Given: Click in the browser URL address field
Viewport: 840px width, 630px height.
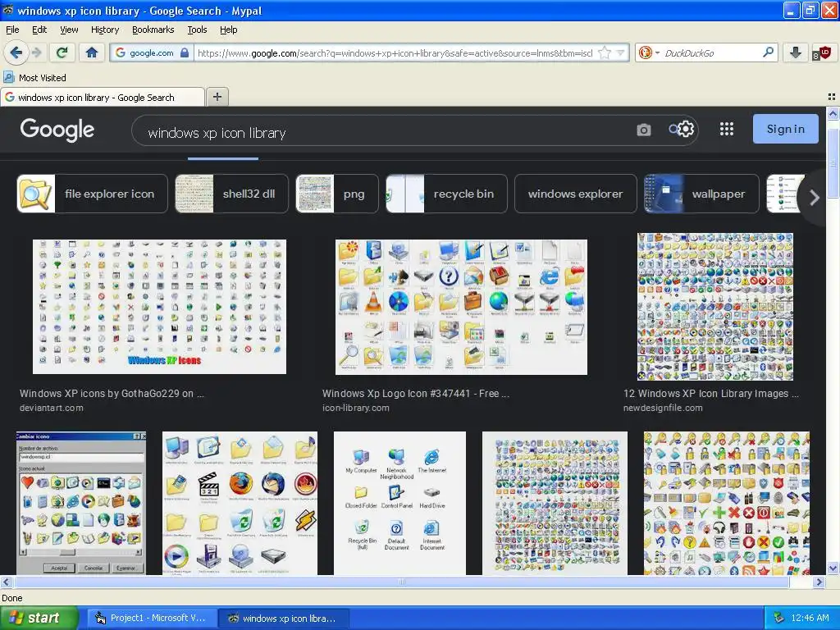Looking at the screenshot, I should pyautogui.click(x=395, y=52).
